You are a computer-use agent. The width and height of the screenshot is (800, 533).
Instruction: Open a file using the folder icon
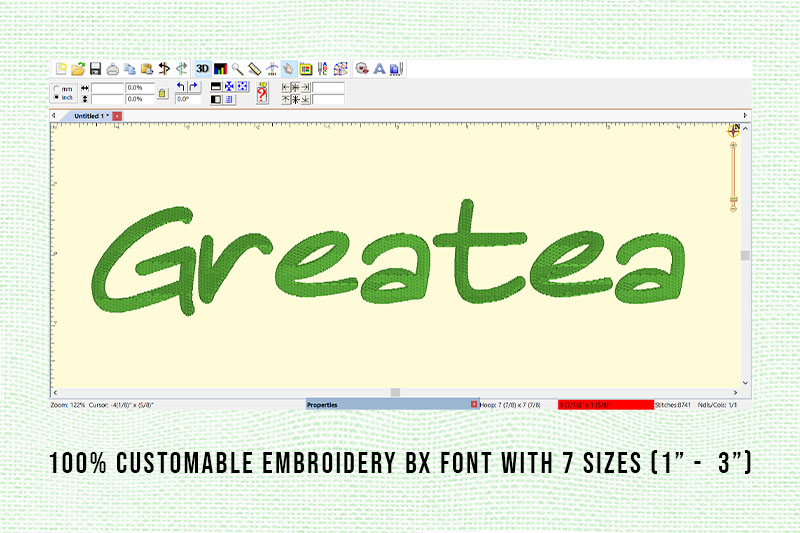click(x=78, y=69)
